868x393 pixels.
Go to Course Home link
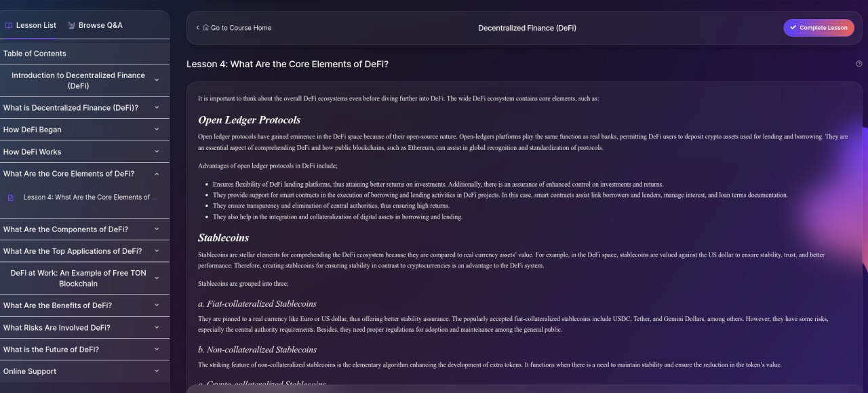click(x=241, y=28)
